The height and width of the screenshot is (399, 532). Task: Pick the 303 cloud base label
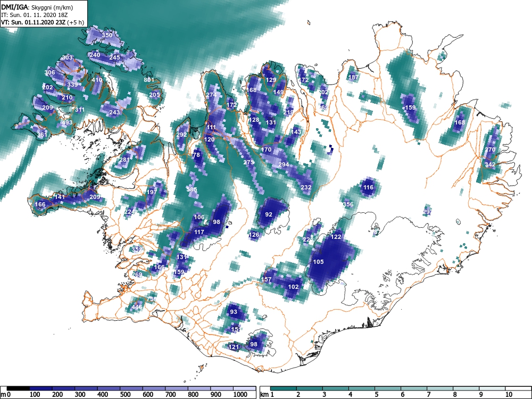click(x=67, y=57)
